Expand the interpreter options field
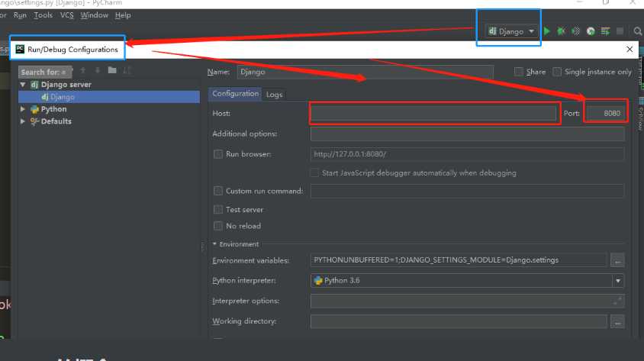 617,301
